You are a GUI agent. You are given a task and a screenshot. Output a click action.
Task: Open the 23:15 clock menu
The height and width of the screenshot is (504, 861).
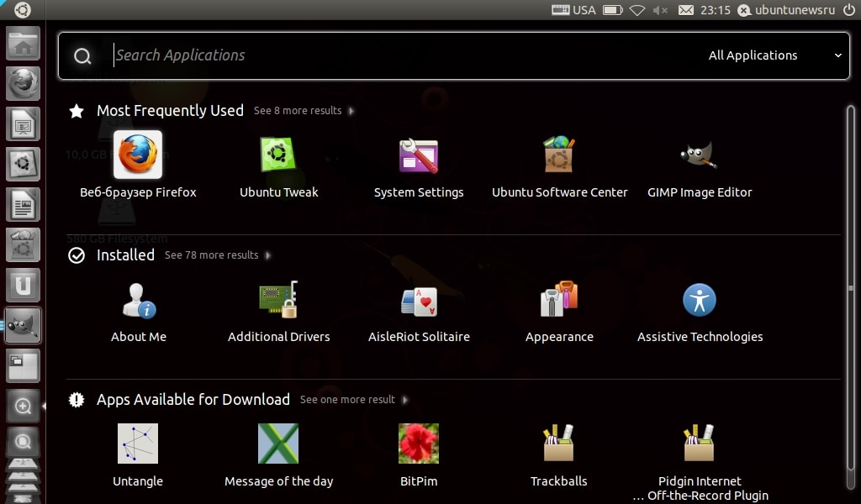pos(716,10)
